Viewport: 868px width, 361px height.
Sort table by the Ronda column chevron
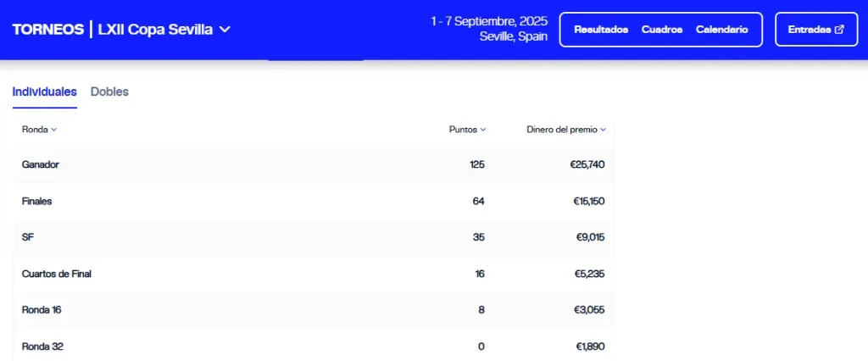[53, 130]
